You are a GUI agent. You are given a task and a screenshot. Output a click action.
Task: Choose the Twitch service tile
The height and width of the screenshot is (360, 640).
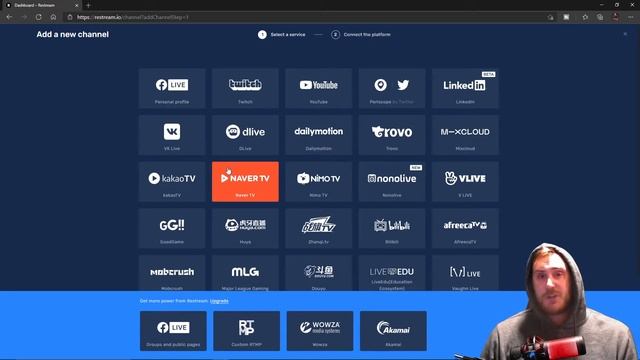[245, 89]
